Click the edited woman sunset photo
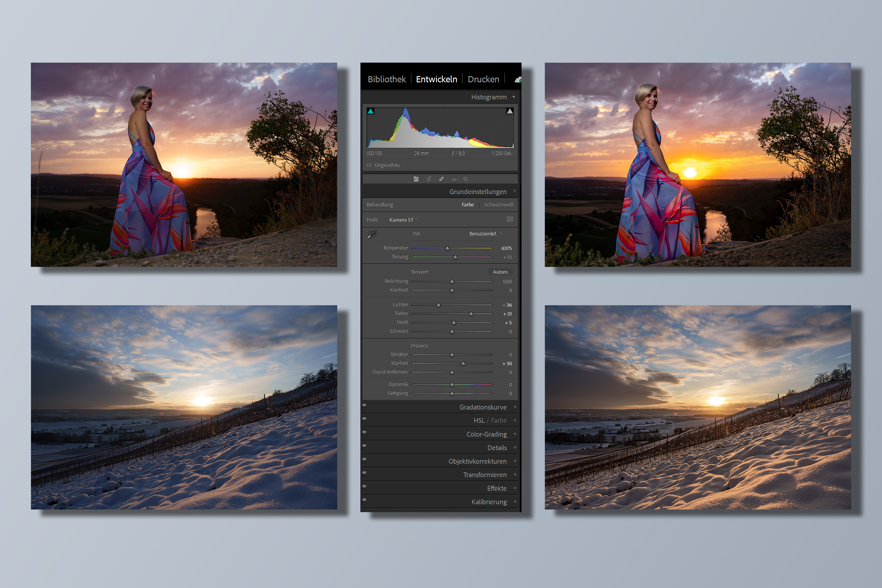Viewport: 882px width, 588px height. (698, 165)
